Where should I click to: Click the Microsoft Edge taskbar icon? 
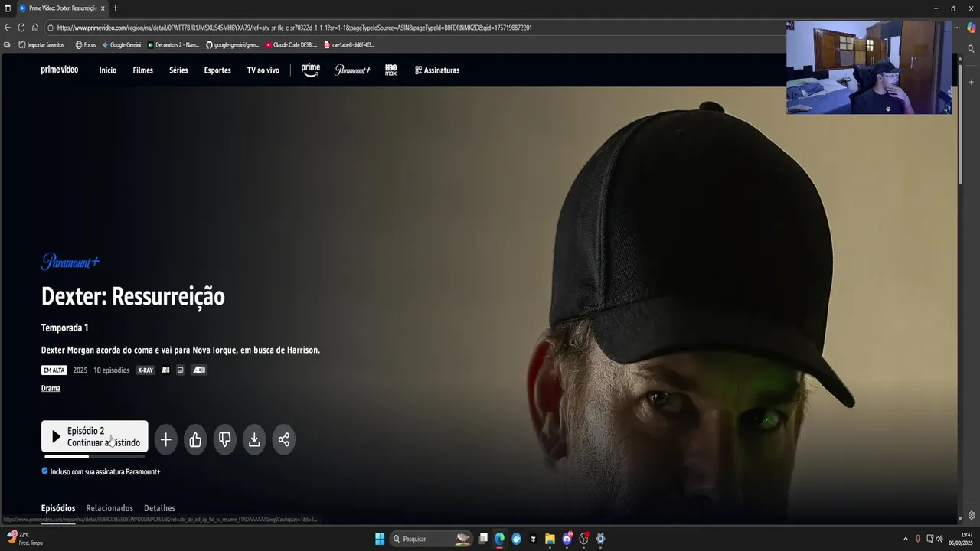click(x=500, y=539)
